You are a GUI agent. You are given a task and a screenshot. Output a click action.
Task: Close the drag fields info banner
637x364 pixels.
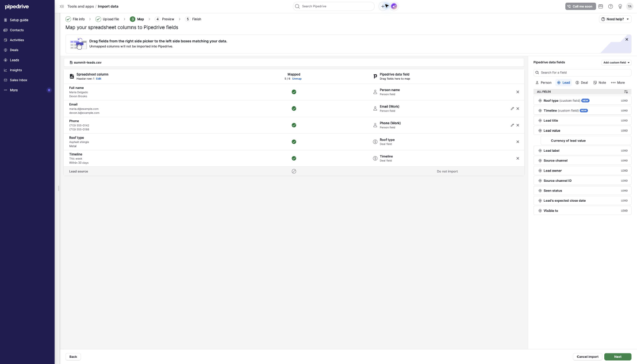pos(626,39)
